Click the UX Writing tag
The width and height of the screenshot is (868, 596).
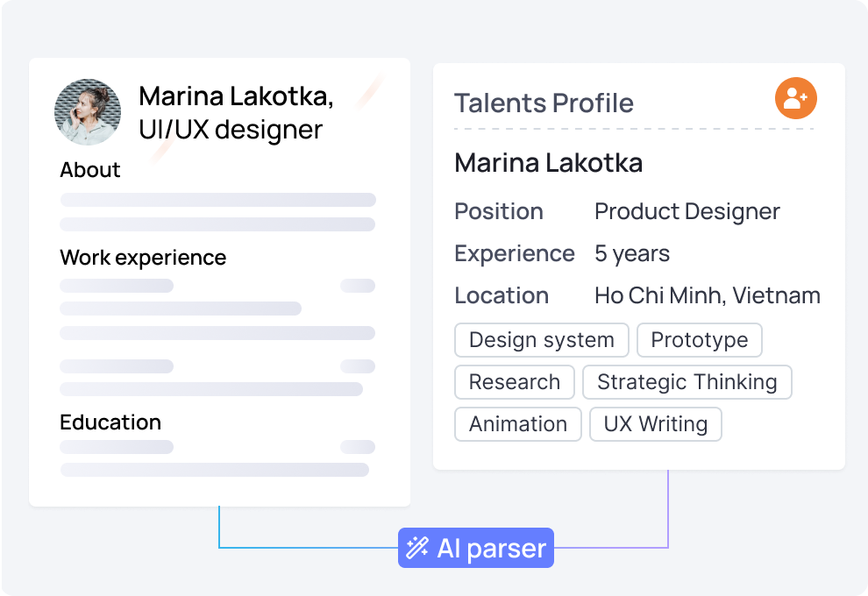pos(656,424)
